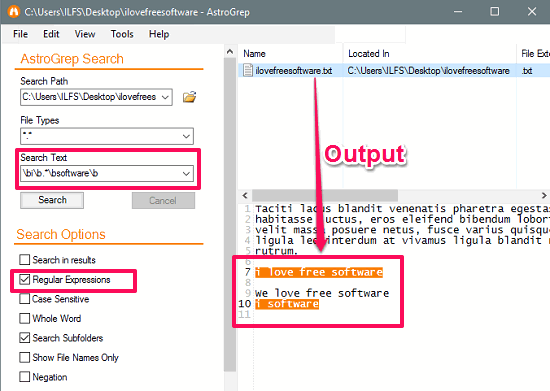Click the AstroGrep app icon in title bar
550x391 pixels.
[13, 12]
